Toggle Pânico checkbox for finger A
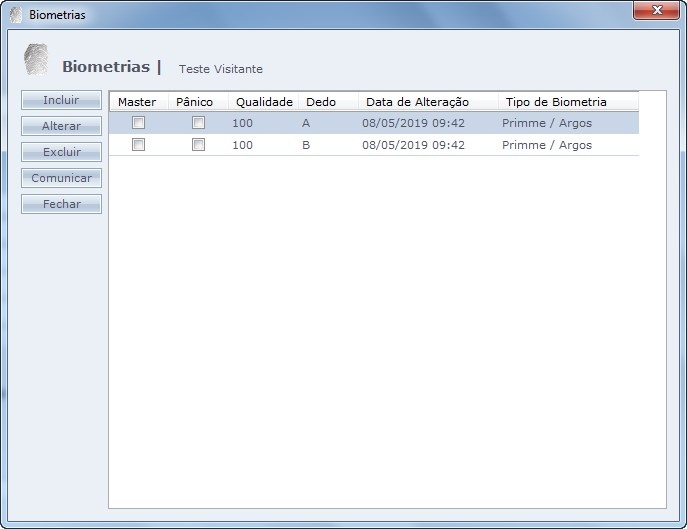 [198, 123]
